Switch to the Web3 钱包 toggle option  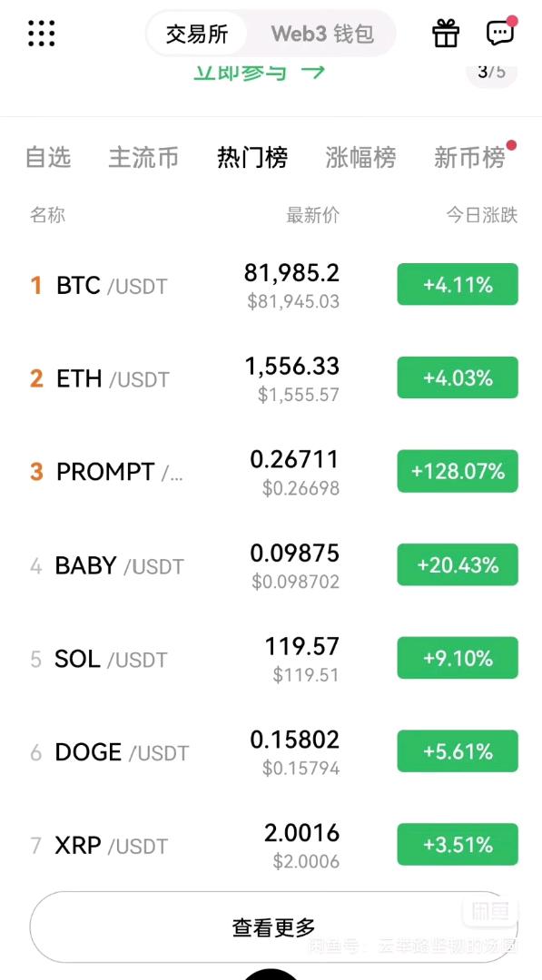(322, 34)
